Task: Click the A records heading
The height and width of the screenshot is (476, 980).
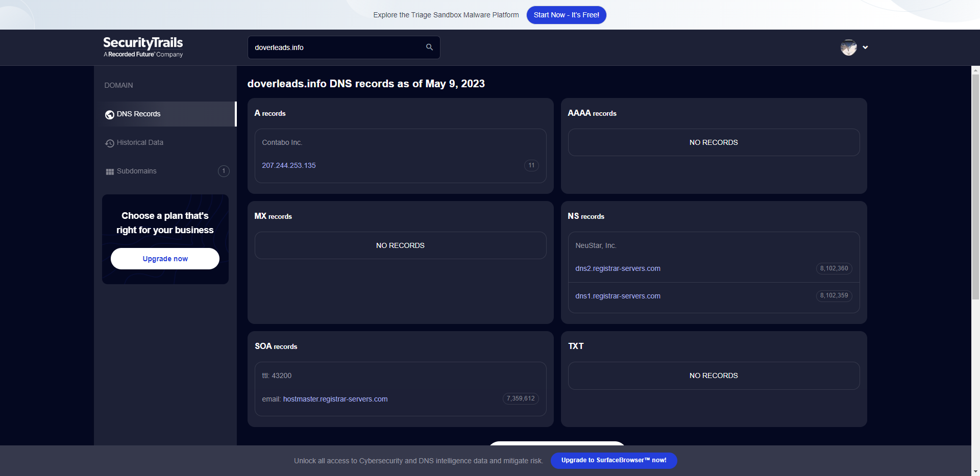Action: [x=270, y=113]
